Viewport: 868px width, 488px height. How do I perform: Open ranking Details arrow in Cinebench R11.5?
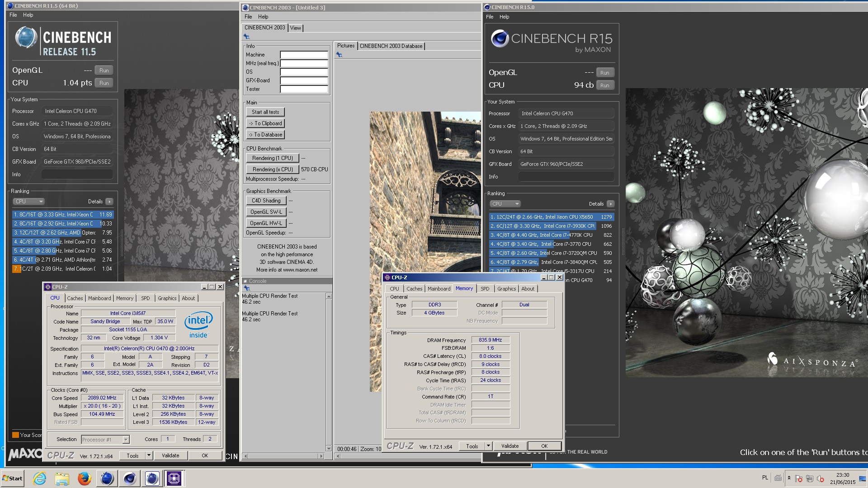(109, 202)
